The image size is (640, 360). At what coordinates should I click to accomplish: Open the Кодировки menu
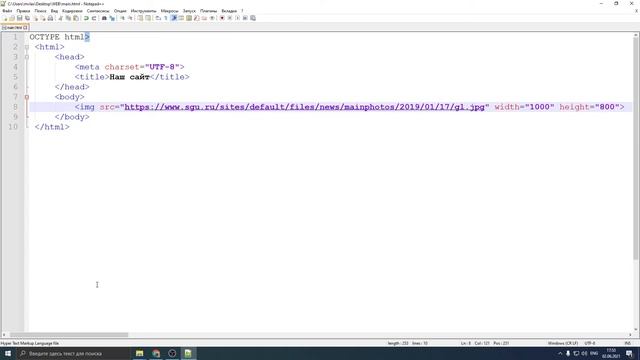(72, 11)
